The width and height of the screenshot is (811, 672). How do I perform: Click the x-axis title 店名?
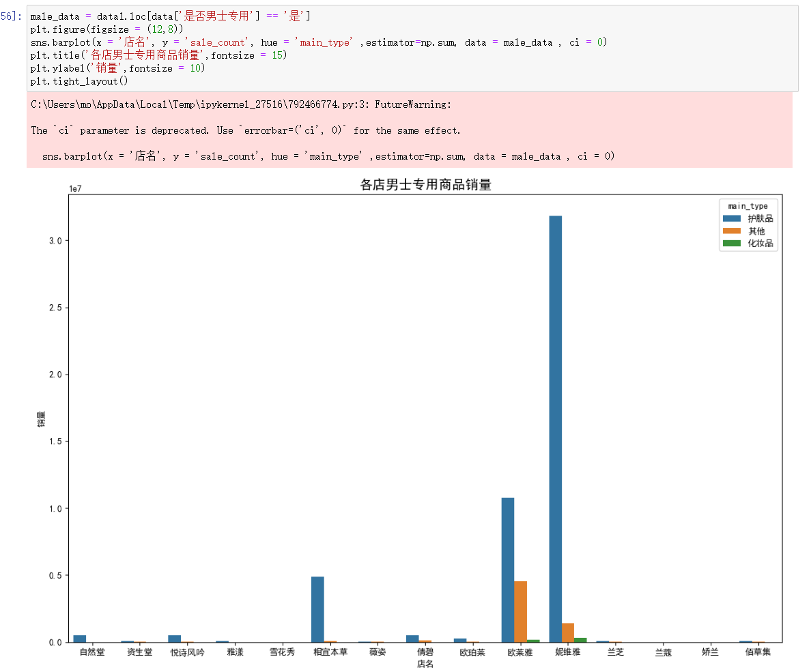pos(425,664)
